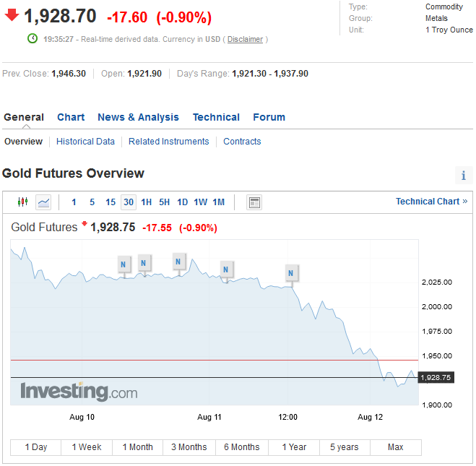Open the Historical Data sub-tab
The width and height of the screenshot is (476, 466).
pos(85,142)
